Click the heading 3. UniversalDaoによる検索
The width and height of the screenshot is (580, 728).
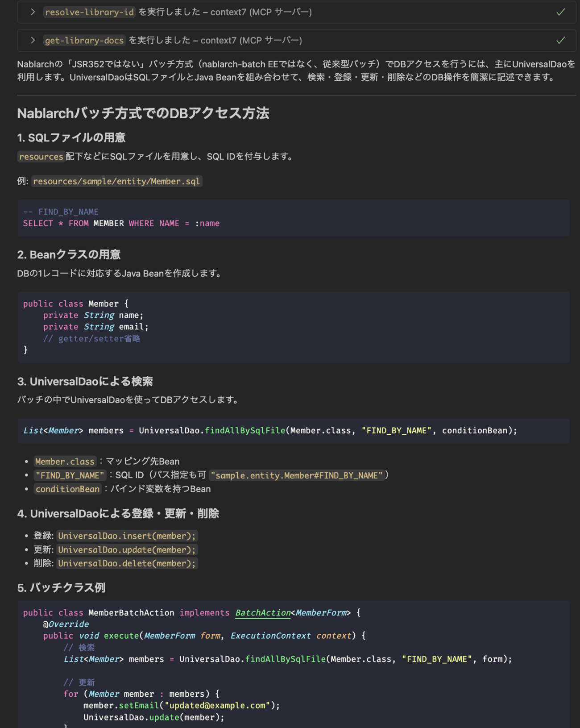[x=85, y=381]
